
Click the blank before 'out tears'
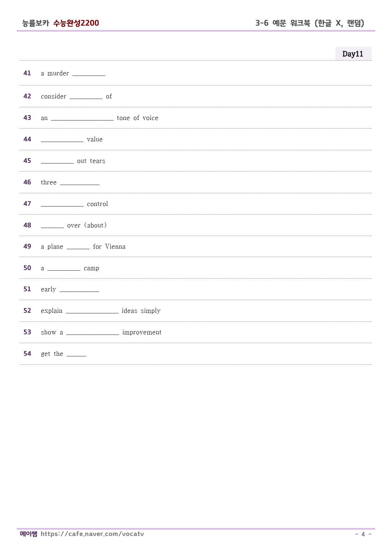click(57, 163)
